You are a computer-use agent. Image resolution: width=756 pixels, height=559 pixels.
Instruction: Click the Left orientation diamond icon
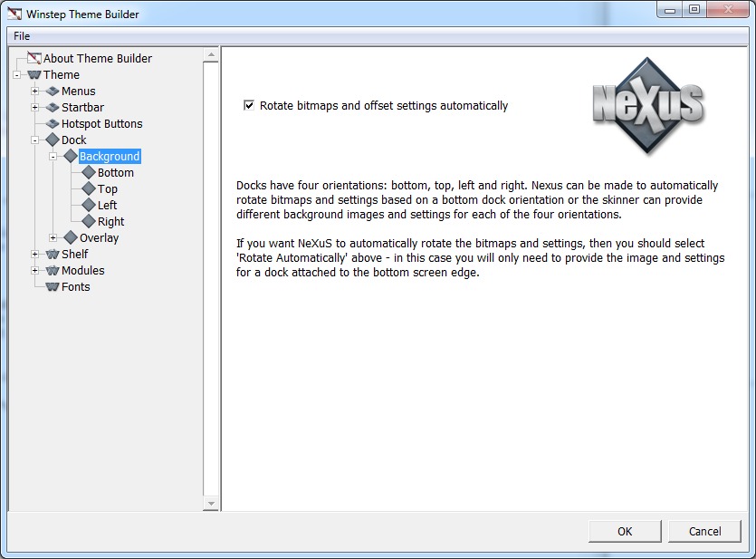89,205
